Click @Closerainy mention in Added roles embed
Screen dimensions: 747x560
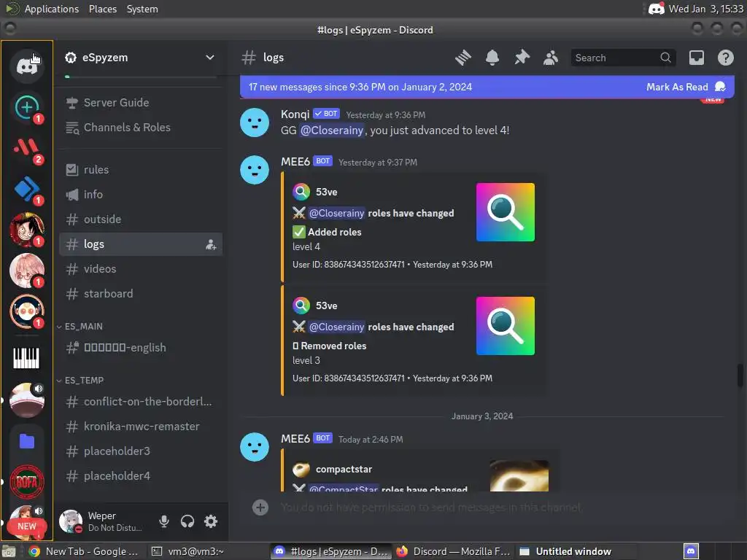click(x=336, y=213)
